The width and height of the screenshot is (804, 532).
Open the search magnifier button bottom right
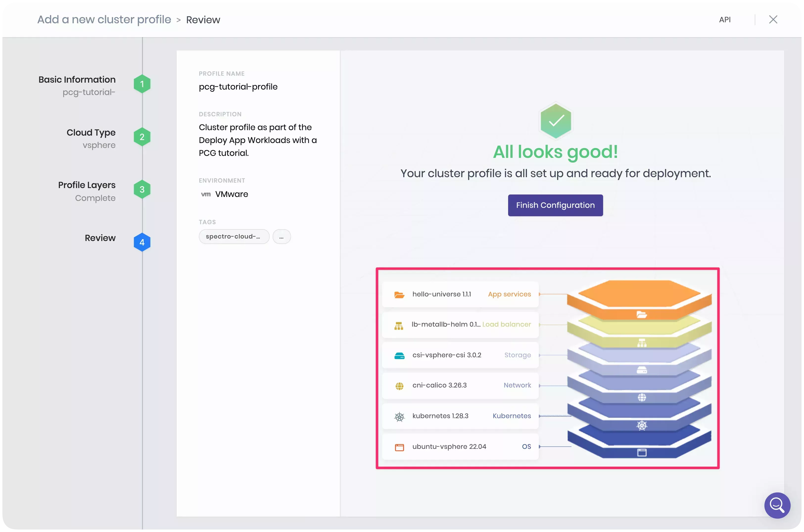tap(777, 506)
